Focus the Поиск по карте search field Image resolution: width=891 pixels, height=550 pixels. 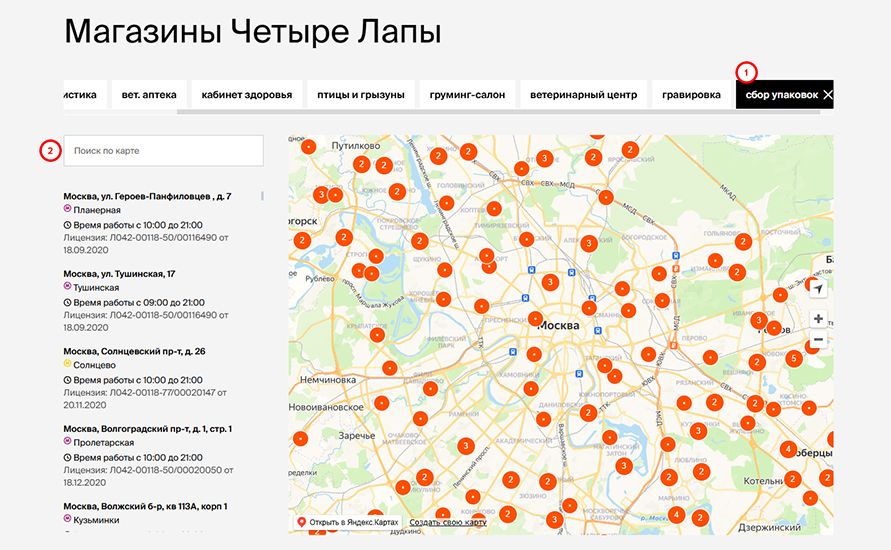click(164, 151)
